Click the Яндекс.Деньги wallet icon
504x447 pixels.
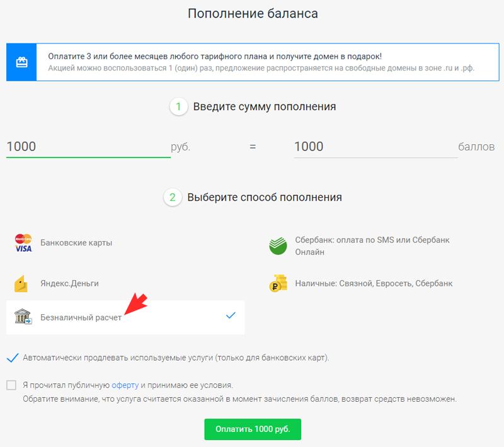click(21, 283)
